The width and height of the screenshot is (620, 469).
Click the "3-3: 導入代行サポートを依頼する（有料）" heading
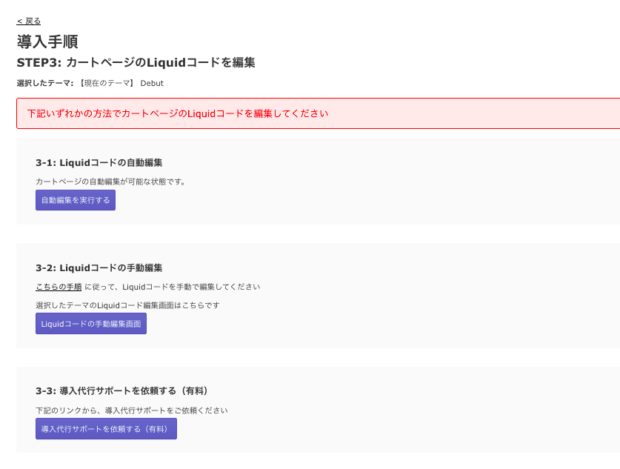[121, 390]
